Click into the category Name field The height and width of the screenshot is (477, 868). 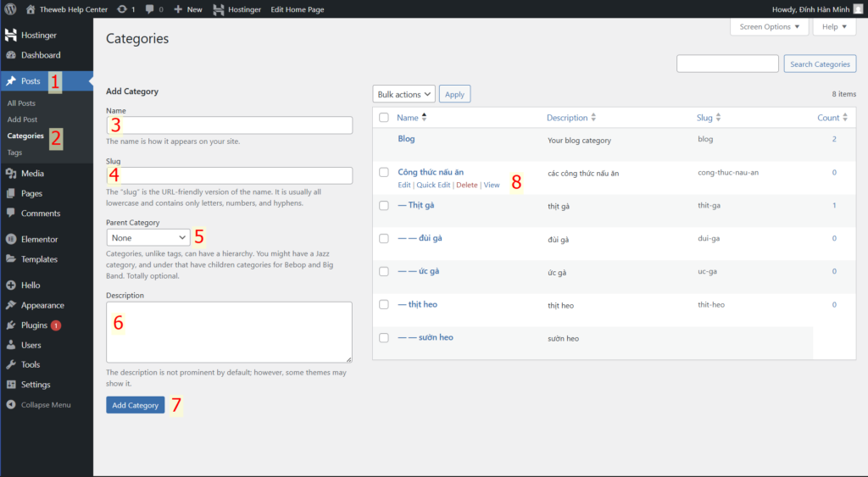229,125
